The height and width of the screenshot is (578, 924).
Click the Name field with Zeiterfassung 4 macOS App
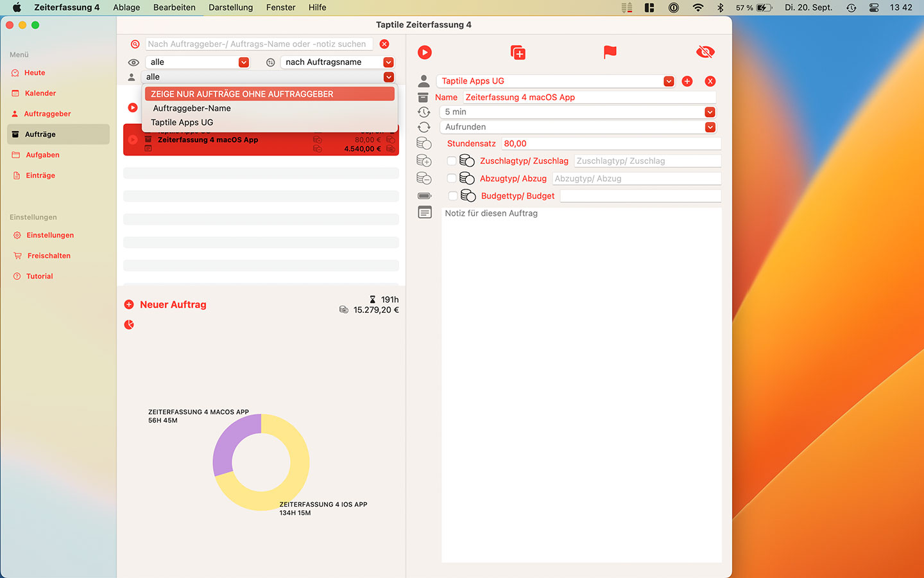(x=589, y=98)
